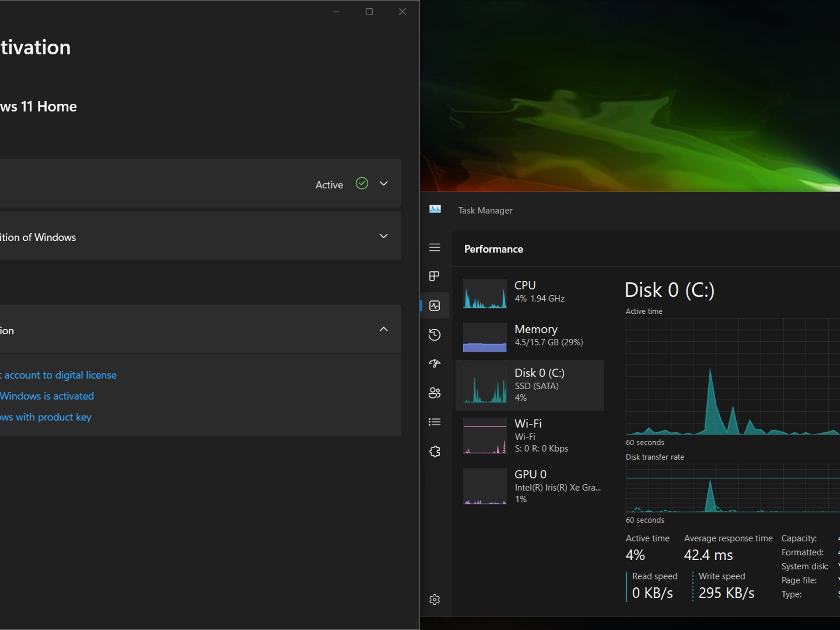Expand the edition of Windows section
This screenshot has width=840, height=630.
201,236
